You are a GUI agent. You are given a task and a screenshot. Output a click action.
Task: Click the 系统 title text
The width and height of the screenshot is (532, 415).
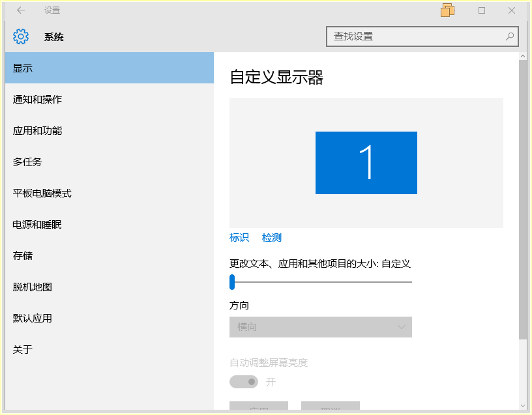(x=54, y=36)
